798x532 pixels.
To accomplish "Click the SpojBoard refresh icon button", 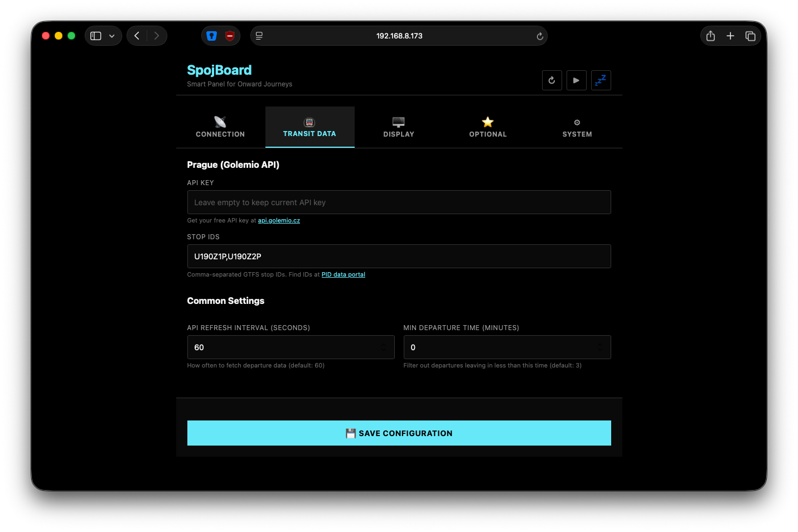I will click(552, 80).
